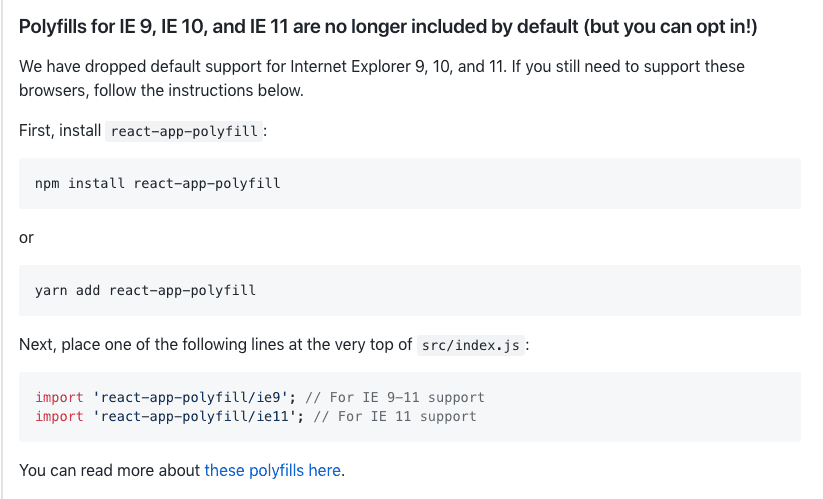Click the word "yarn" in the add command
This screenshot has width=823, height=499.
coord(51,290)
